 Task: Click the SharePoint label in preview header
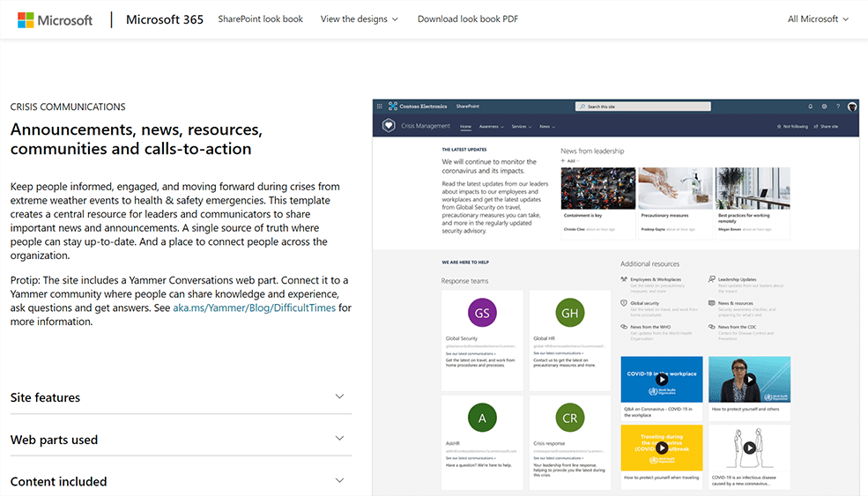tap(468, 107)
